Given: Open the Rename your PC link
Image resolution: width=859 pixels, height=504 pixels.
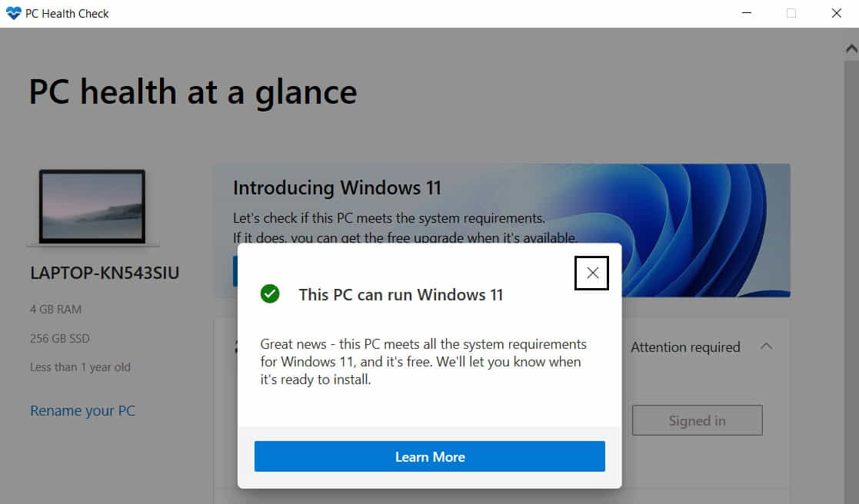Looking at the screenshot, I should click(x=83, y=410).
